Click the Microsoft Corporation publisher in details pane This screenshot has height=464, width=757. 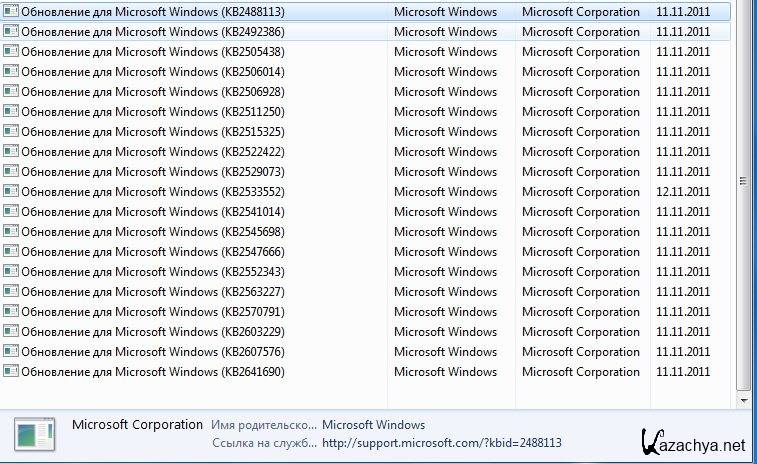point(137,425)
